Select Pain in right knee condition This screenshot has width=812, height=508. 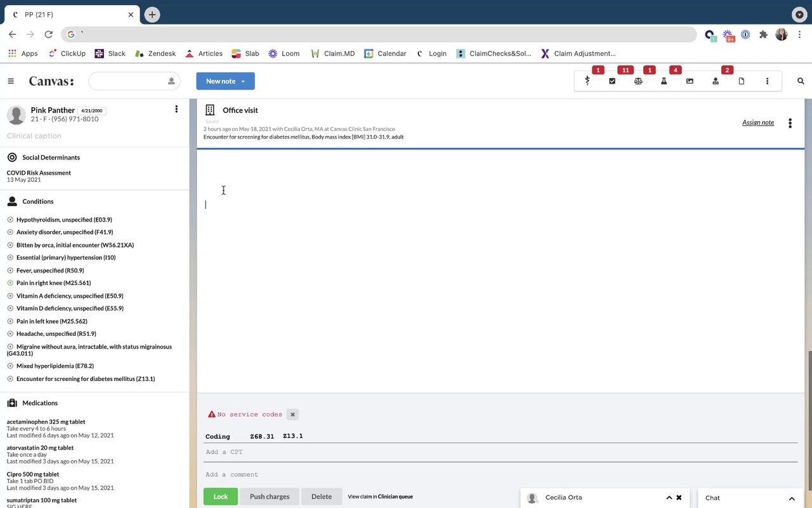tap(53, 283)
